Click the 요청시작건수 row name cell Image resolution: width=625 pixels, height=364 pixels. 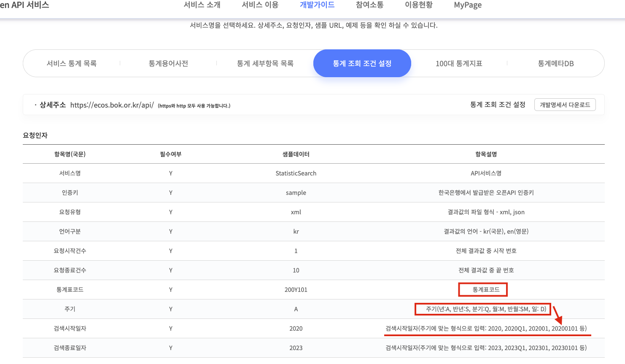pos(70,251)
